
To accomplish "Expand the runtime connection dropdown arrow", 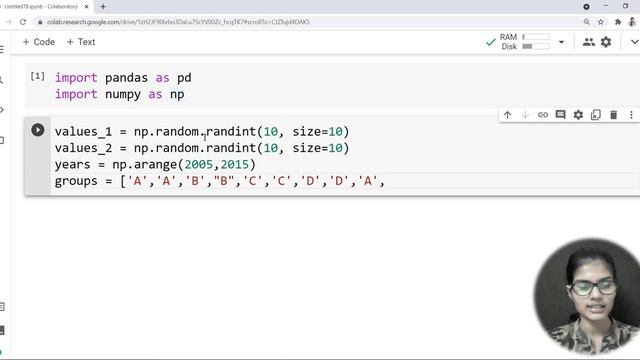I will click(x=561, y=42).
